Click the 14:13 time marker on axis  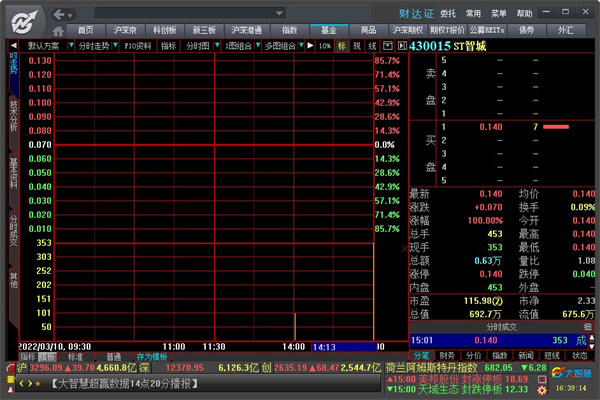[x=325, y=347]
